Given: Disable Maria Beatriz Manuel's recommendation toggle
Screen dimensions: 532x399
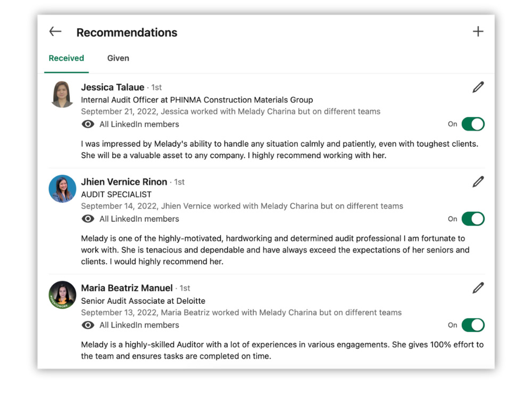Looking at the screenshot, I should (x=473, y=325).
